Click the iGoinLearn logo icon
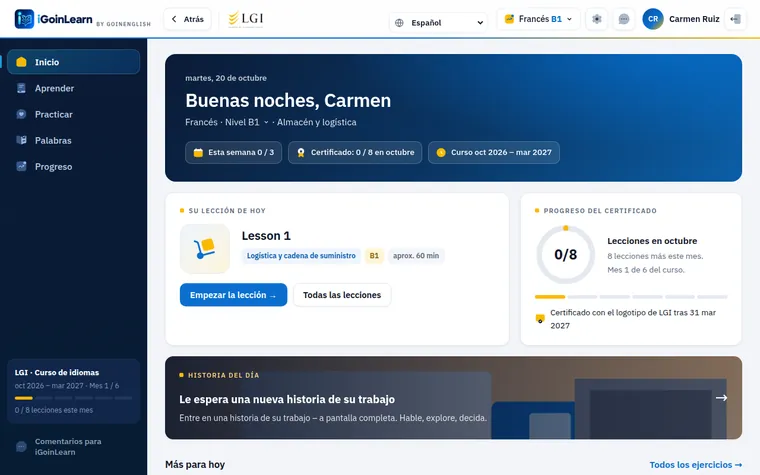This screenshot has width=760, height=475. pyautogui.click(x=24, y=19)
